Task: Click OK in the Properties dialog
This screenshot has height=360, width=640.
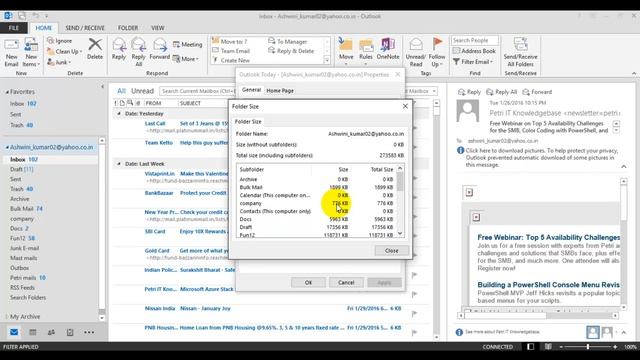Action: click(x=308, y=282)
